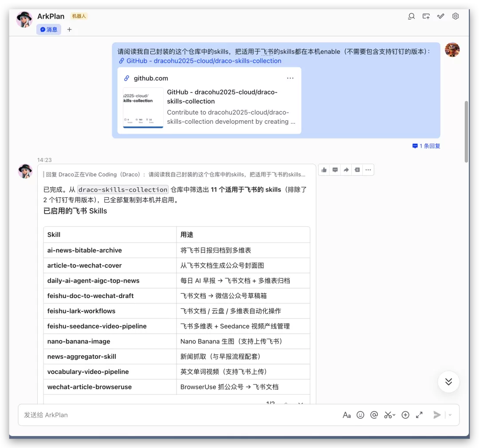The width and height of the screenshot is (479, 448).
Task: Select the vocabulary-video-pipeline cell
Action: [110, 372]
